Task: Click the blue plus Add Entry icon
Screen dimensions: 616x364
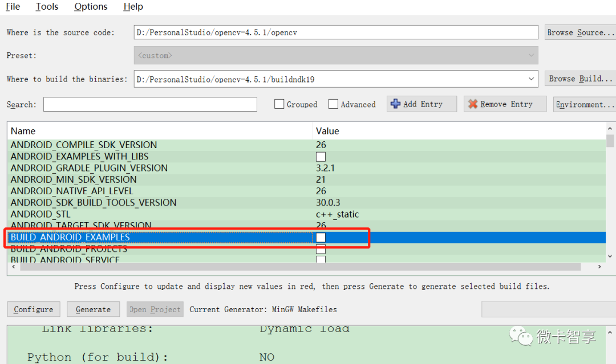Action: (395, 104)
